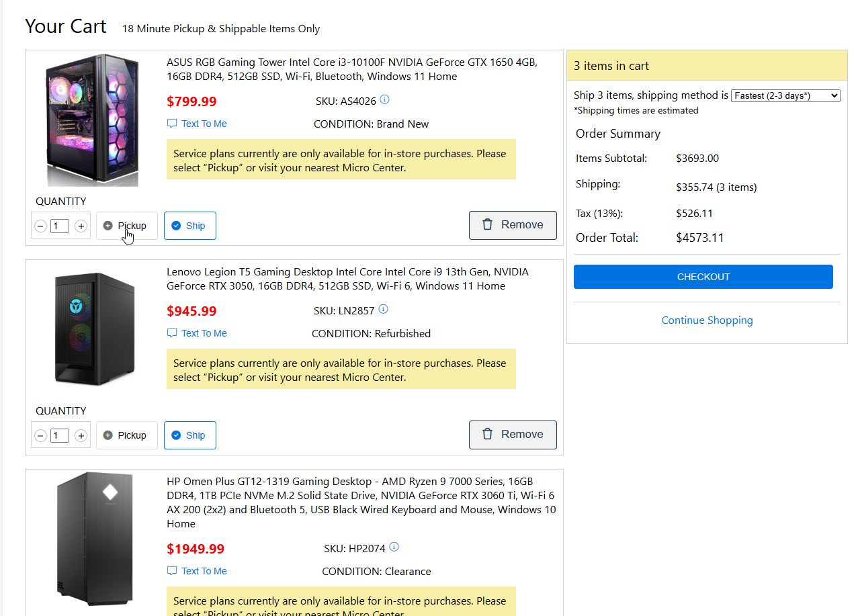Click info icon beside SKU HP2074
Image resolution: width=858 pixels, height=616 pixels.
tap(394, 547)
